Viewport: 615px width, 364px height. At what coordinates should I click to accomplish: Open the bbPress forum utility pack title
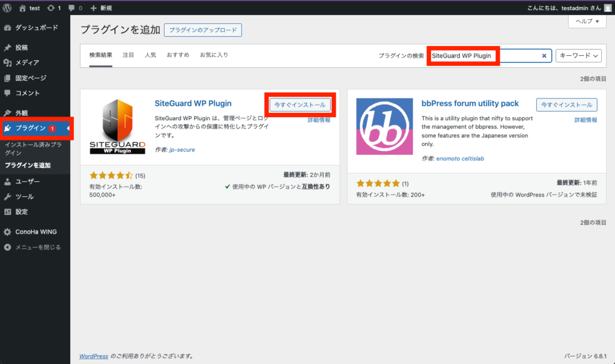pyautogui.click(x=470, y=103)
